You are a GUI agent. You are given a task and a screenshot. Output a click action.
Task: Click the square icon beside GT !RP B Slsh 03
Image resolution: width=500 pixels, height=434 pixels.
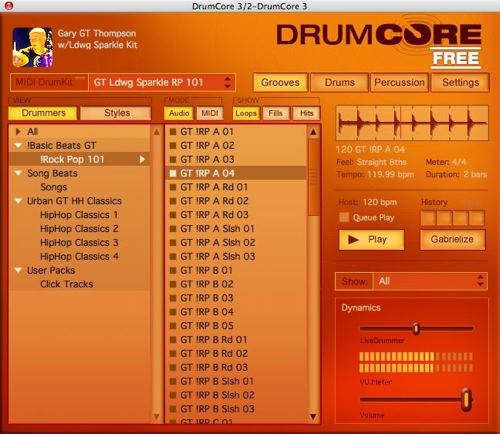point(173,409)
